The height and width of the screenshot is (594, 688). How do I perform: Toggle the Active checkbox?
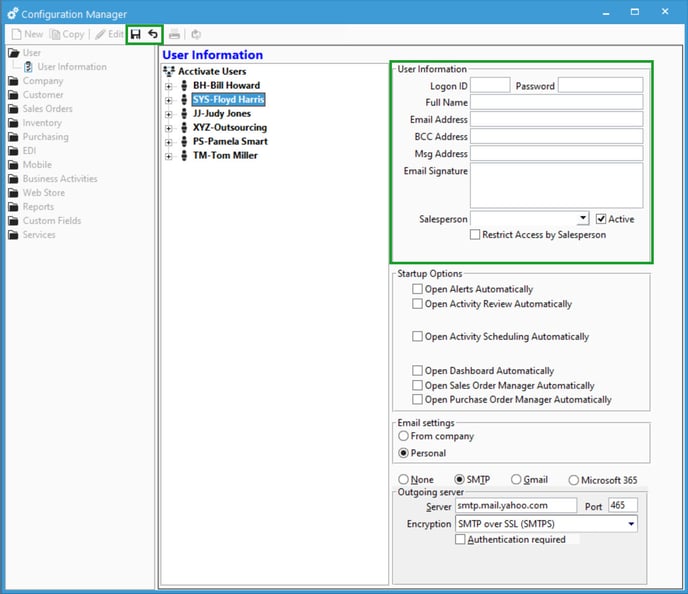(x=601, y=219)
